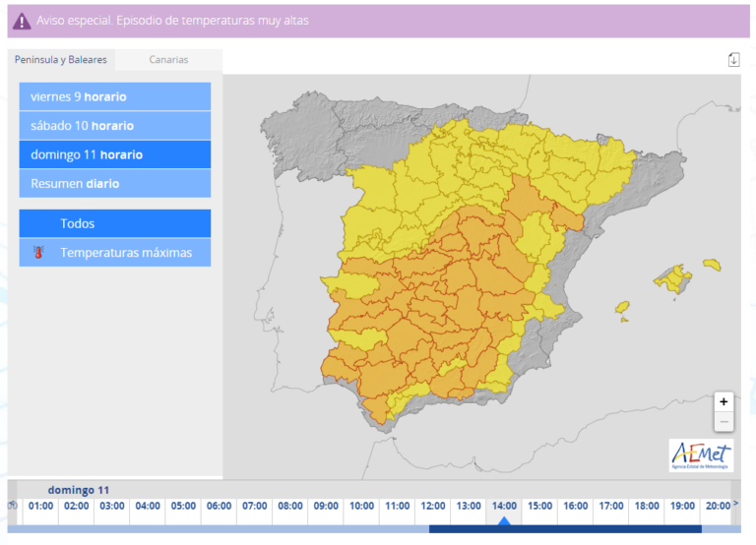Click the dark blue warning period bar
The height and width of the screenshot is (545, 756).
[565, 529]
